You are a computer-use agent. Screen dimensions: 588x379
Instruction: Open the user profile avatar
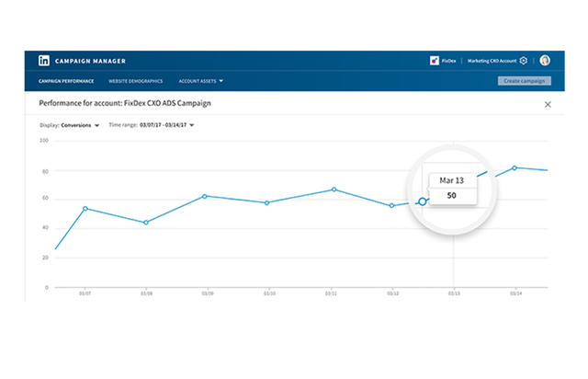(545, 60)
